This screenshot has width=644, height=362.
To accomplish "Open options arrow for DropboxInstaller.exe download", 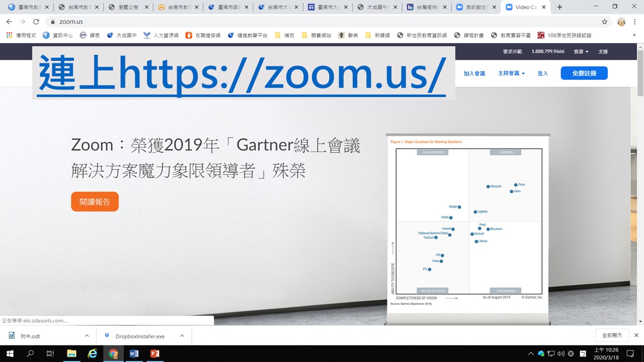I will [182, 336].
